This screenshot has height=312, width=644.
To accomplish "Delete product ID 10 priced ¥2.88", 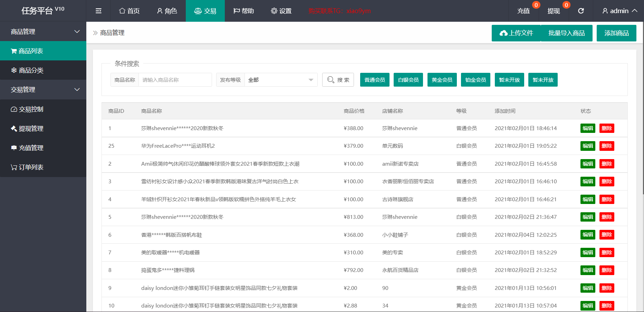I will [x=607, y=305].
